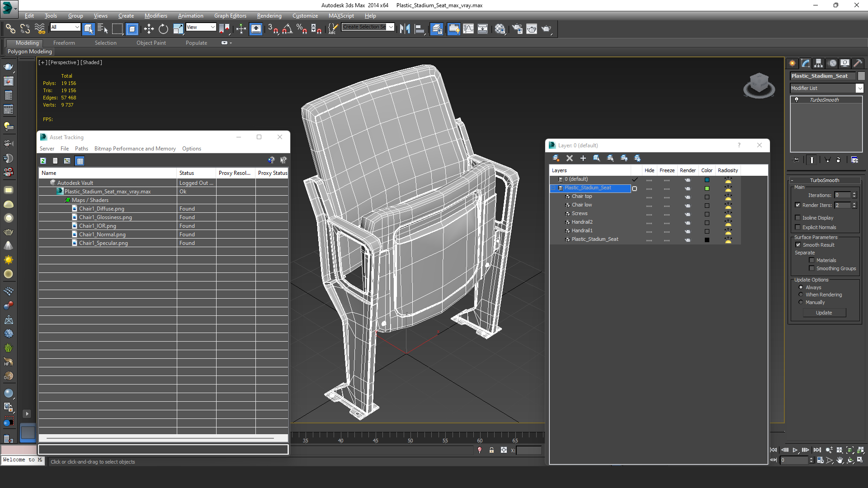868x488 pixels.
Task: Open the Hierarchy command panel tab
Action: [x=819, y=63]
